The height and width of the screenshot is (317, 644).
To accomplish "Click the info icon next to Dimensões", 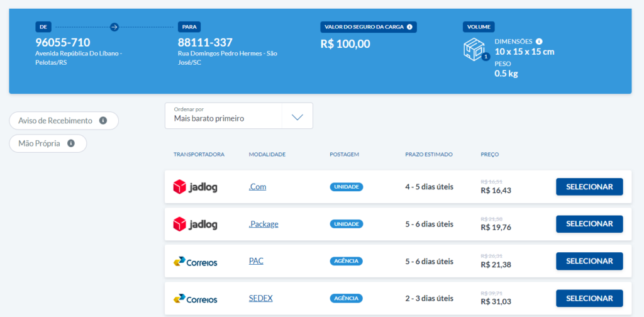I will 539,42.
